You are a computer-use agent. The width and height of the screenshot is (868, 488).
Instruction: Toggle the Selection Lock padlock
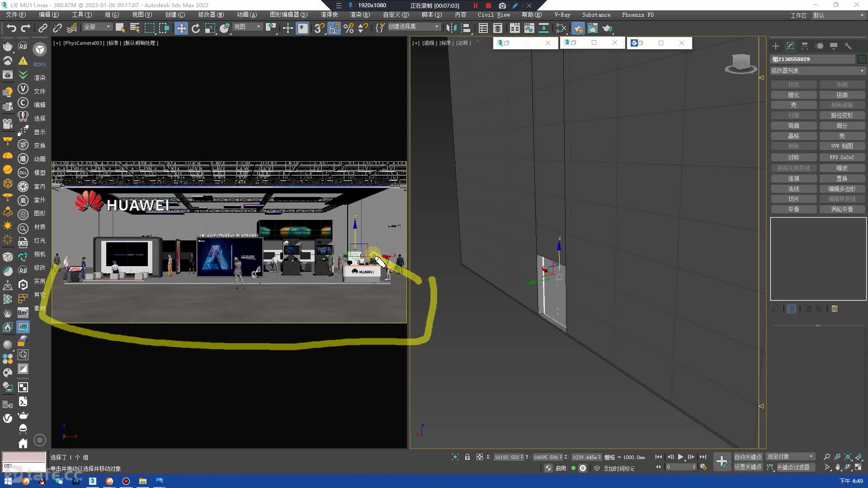467,457
